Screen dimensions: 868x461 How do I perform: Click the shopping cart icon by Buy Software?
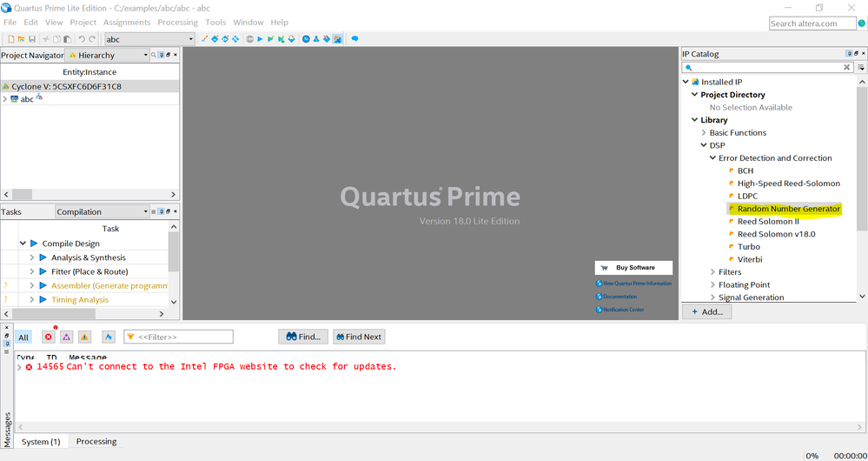coord(604,268)
